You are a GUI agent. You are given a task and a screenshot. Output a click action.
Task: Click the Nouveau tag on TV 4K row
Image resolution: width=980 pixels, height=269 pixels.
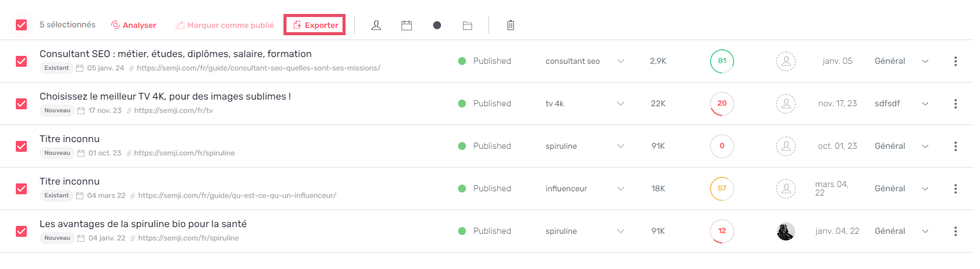pyautogui.click(x=57, y=111)
